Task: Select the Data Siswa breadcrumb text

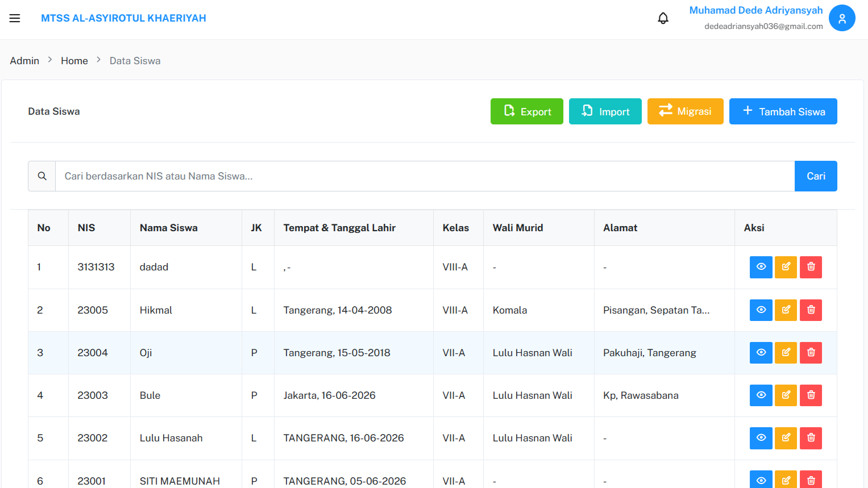Action: 135,61
